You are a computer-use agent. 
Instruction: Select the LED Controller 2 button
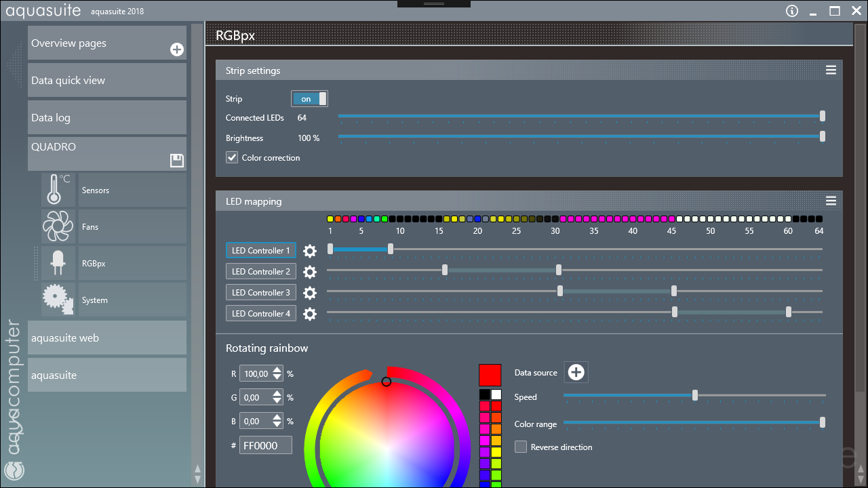(261, 272)
